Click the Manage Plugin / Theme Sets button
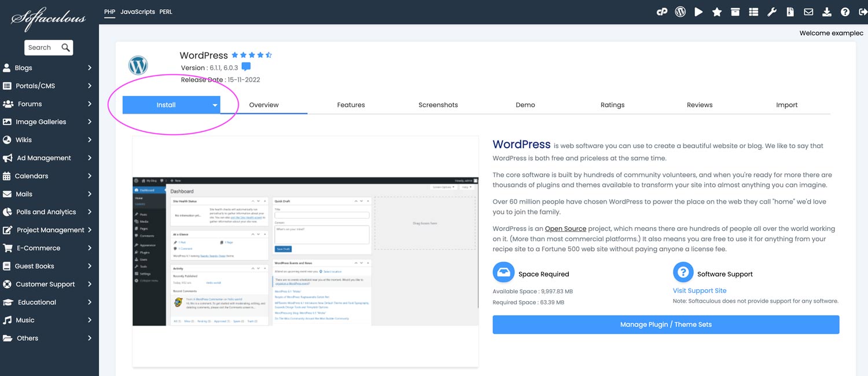868x376 pixels. [665, 325]
